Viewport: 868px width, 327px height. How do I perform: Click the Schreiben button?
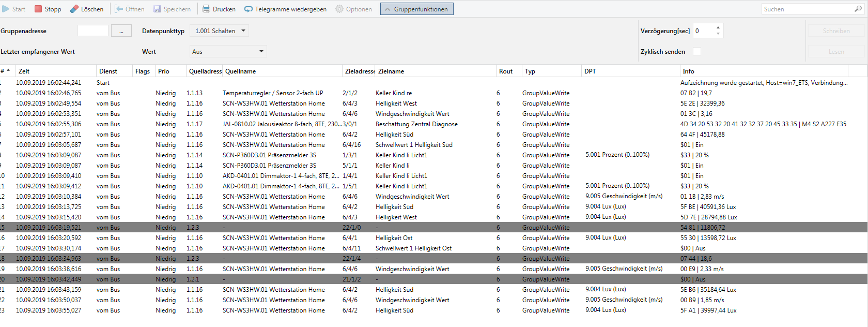[x=836, y=31]
